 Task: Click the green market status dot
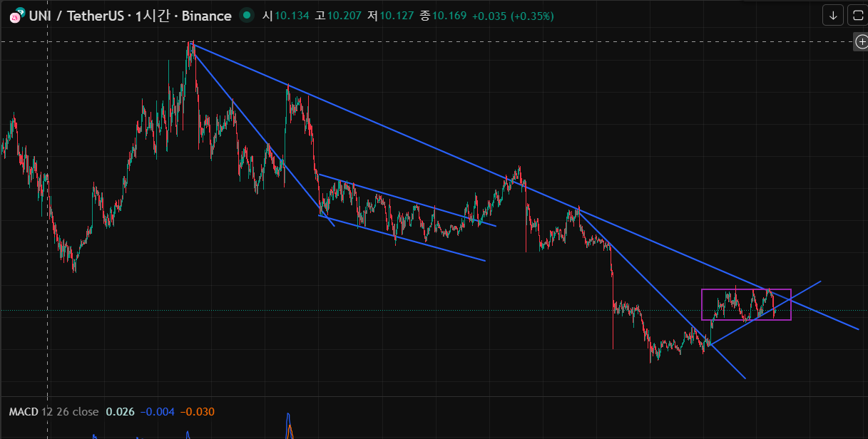247,15
